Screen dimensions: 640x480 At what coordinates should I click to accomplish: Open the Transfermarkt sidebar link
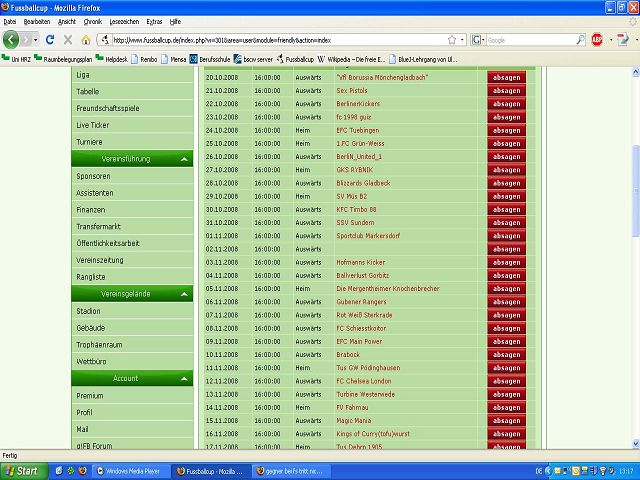pos(98,226)
